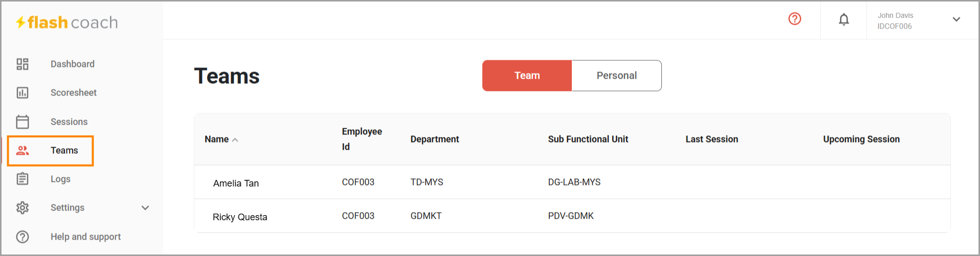
Task: Expand the Settings submenu chevron
Action: tap(145, 208)
